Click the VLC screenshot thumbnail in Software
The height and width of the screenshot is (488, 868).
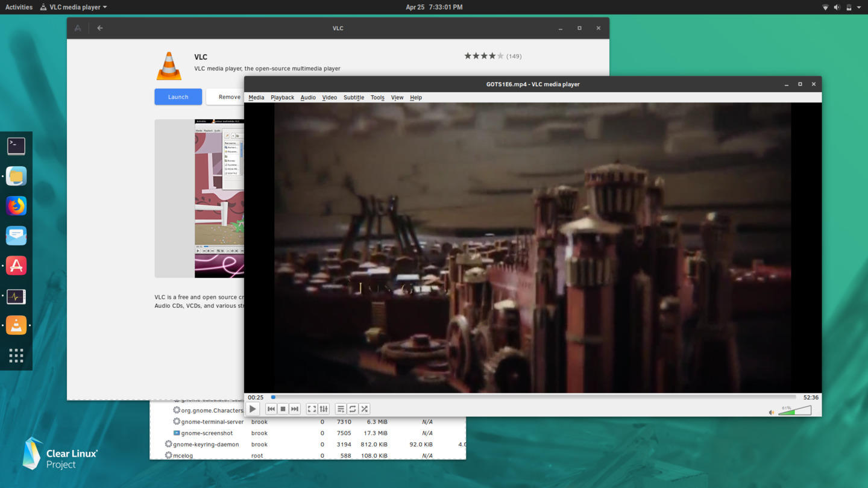[x=219, y=198]
